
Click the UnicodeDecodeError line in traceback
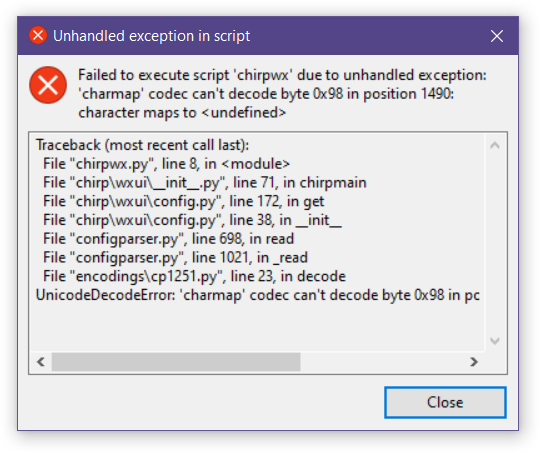pyautogui.click(x=258, y=295)
